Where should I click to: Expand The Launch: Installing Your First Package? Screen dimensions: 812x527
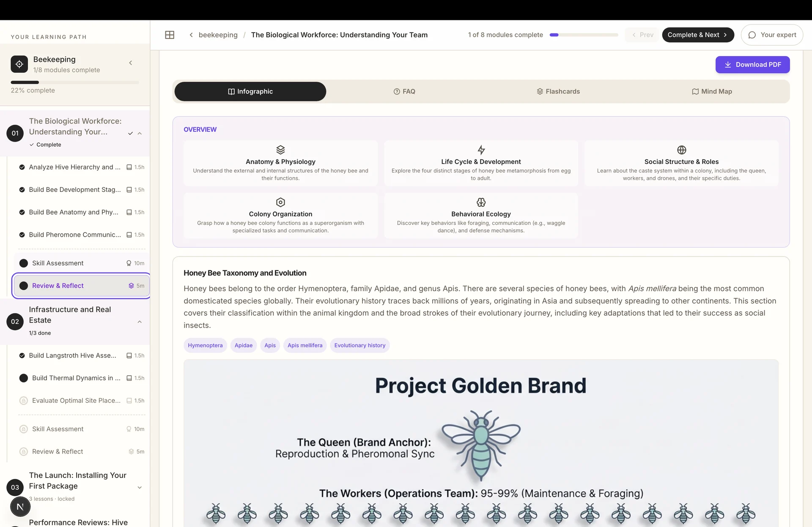140,487
